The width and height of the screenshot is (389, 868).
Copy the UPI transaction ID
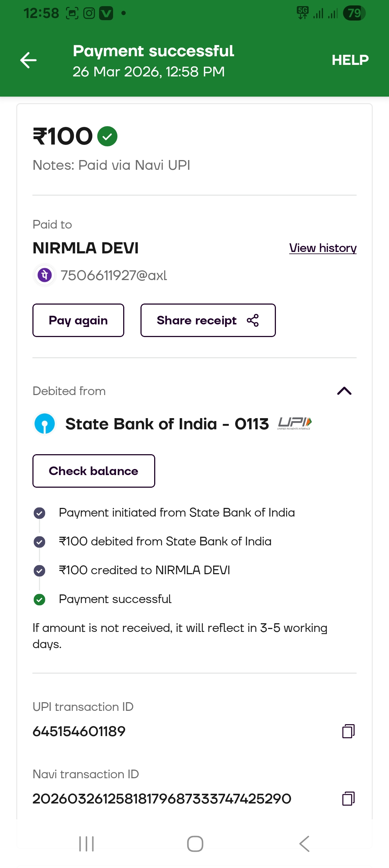coord(348,731)
